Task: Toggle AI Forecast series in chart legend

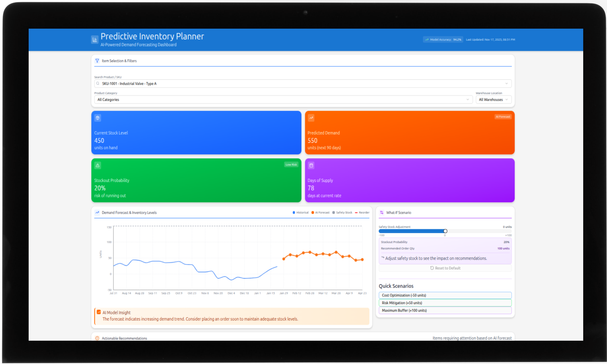Action: pos(320,212)
